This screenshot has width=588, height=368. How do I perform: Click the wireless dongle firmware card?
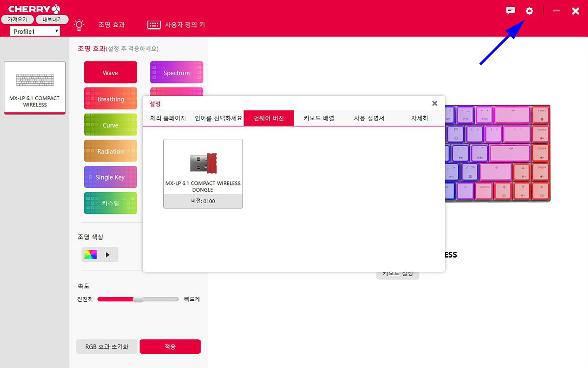pos(203,174)
